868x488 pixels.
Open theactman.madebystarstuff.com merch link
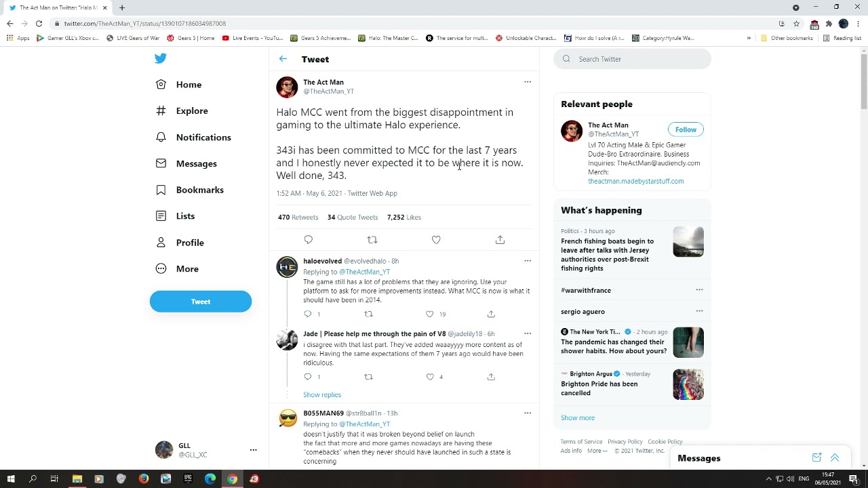[x=635, y=182]
